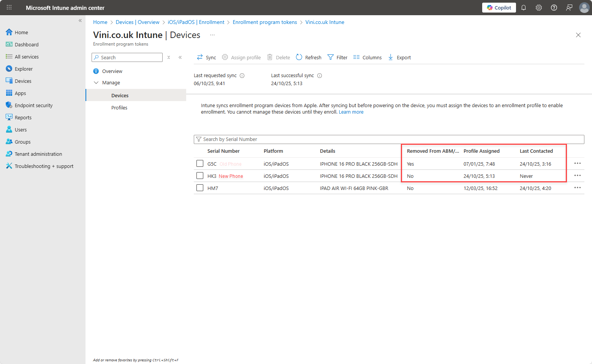Open portal settings gear

pyautogui.click(x=539, y=8)
